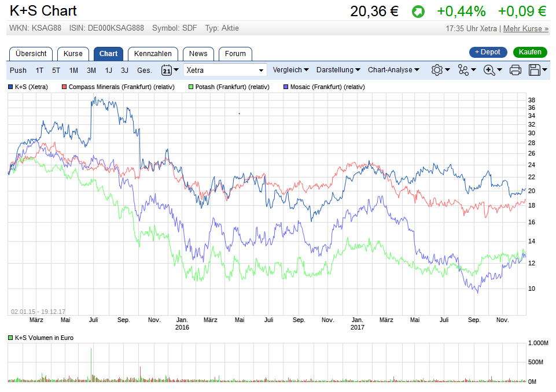Click the green Kaufen button
Screen dimensions: 556x392
(x=530, y=52)
